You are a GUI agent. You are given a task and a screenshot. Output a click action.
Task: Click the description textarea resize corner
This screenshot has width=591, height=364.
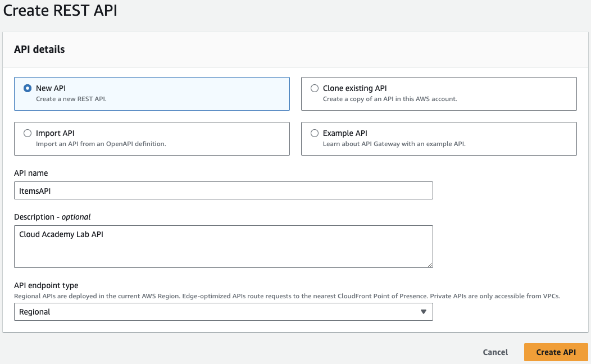click(430, 265)
